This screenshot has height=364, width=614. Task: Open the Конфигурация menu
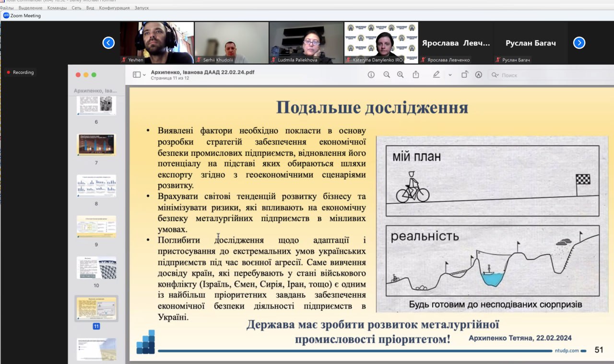tap(114, 8)
